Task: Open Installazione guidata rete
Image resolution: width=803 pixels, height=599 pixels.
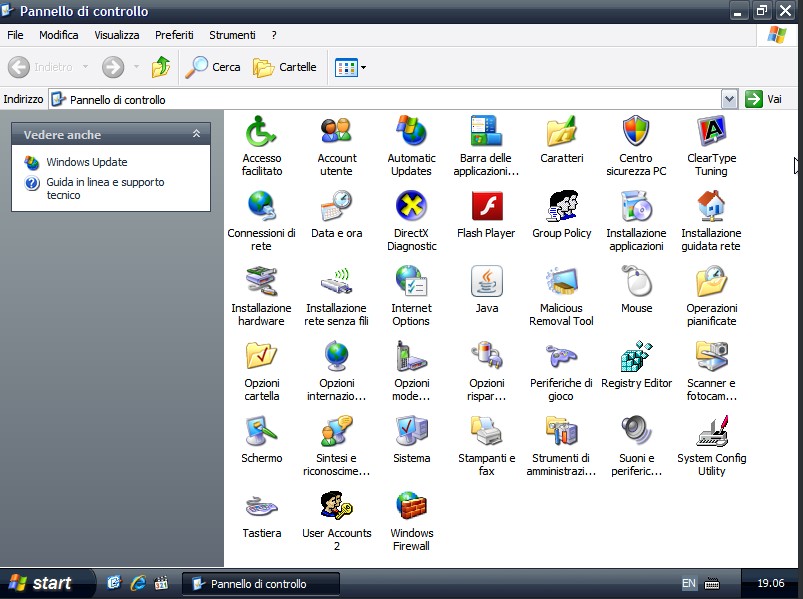Action: (x=711, y=221)
